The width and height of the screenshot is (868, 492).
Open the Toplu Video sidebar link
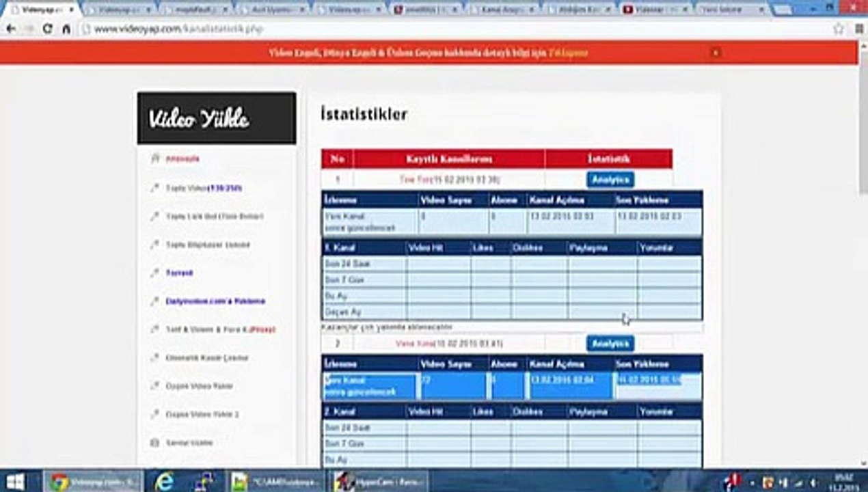204,188
